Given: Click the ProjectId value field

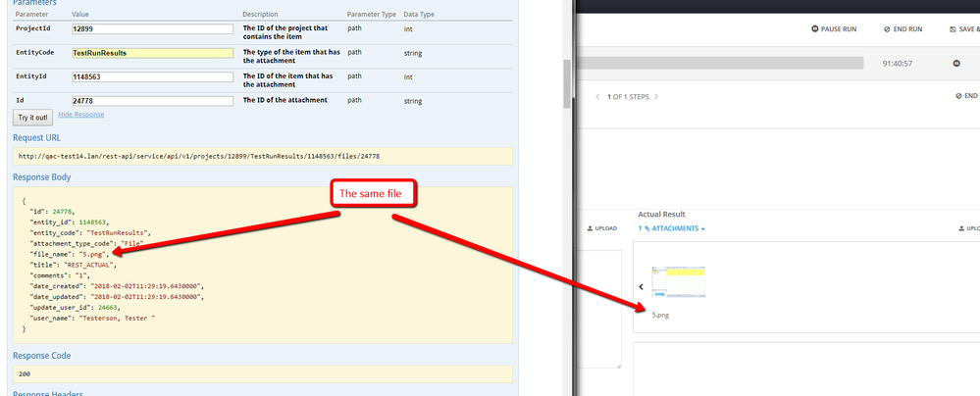Looking at the screenshot, I should pos(152,28).
